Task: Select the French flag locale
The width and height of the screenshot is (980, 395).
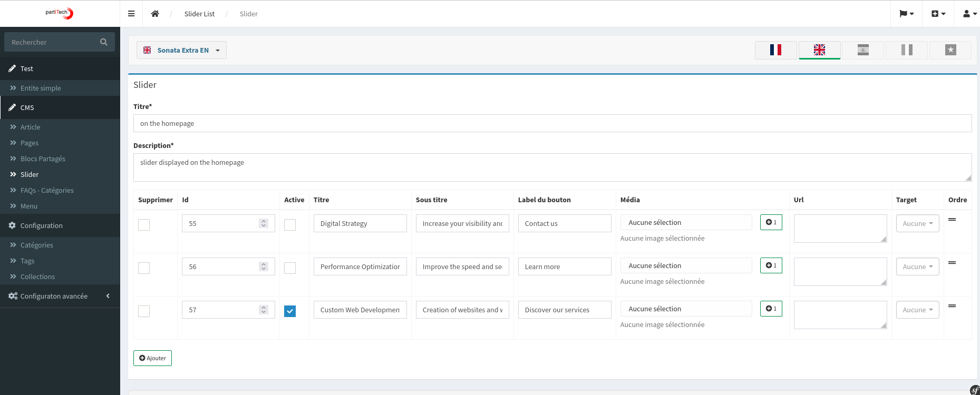Action: coord(775,50)
